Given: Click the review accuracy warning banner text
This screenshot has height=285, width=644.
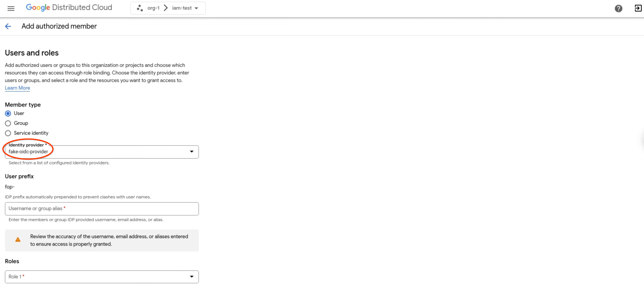Looking at the screenshot, I should click(x=109, y=240).
